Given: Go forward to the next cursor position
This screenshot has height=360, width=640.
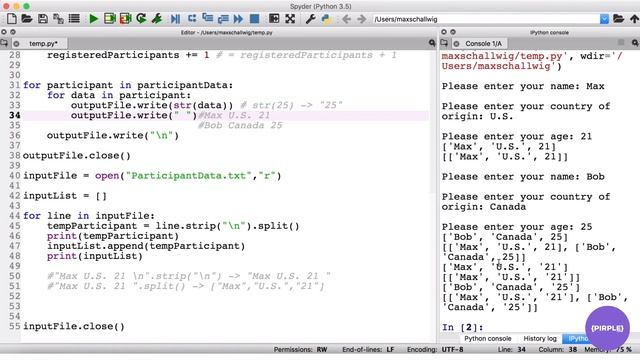Looking at the screenshot, I should 362,19.
